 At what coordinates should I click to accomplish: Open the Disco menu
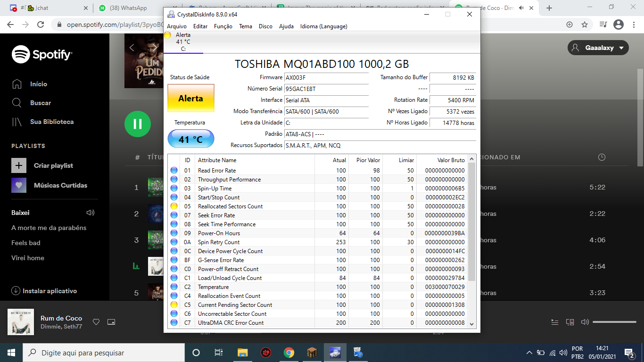tap(265, 26)
